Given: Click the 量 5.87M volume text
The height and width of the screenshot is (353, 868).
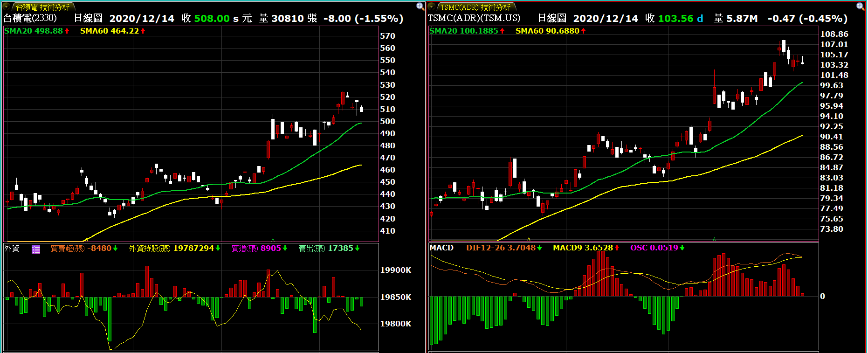Looking at the screenshot, I should 736,18.
